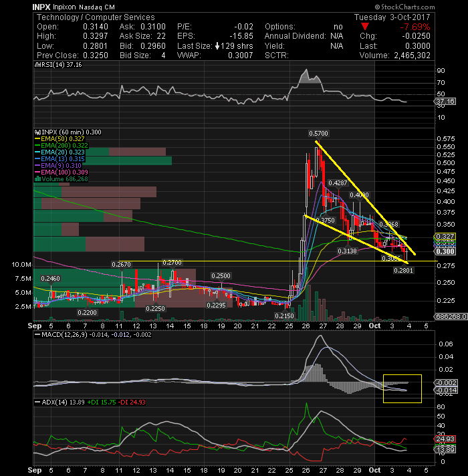Click the down arrow beside Last Size
The image size is (468, 476).
click(x=217, y=46)
